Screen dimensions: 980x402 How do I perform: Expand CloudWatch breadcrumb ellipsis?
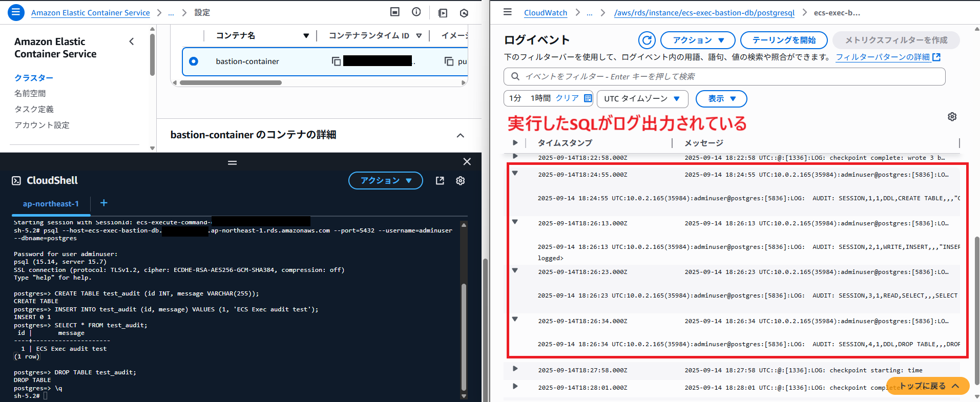pyautogui.click(x=590, y=13)
